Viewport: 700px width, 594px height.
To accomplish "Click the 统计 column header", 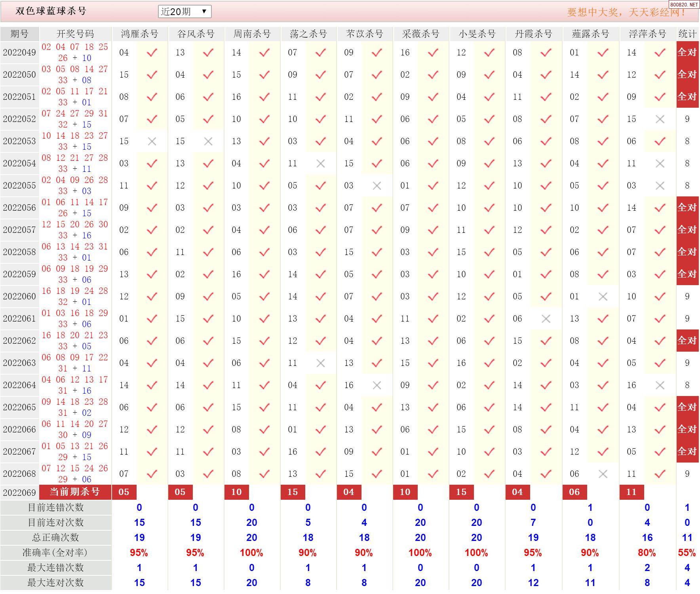I will point(687,34).
